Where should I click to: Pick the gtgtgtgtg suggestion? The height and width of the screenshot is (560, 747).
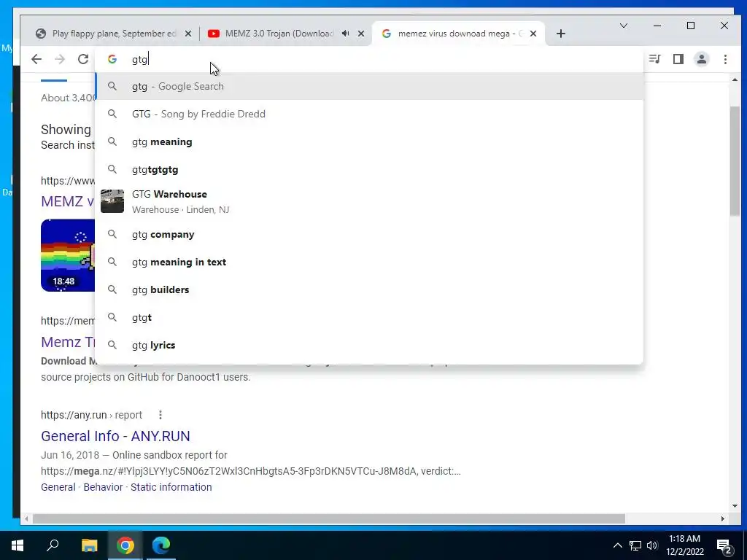369,169
